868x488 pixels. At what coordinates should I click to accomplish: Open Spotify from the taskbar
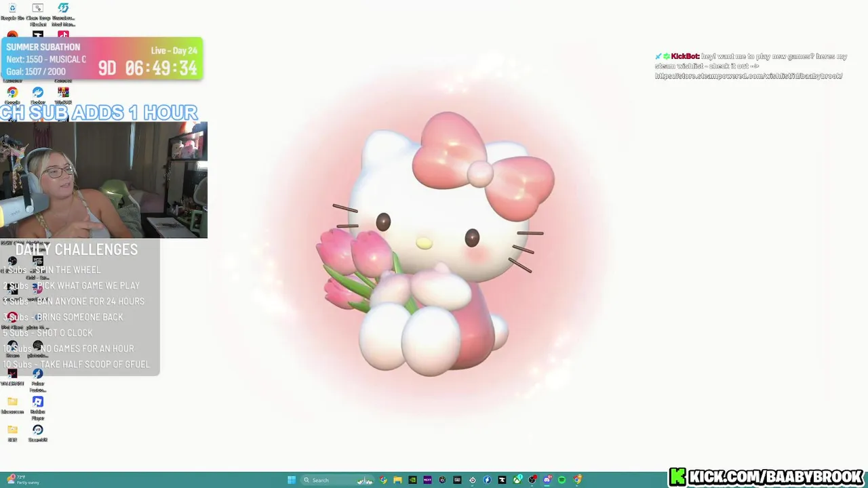[561, 480]
